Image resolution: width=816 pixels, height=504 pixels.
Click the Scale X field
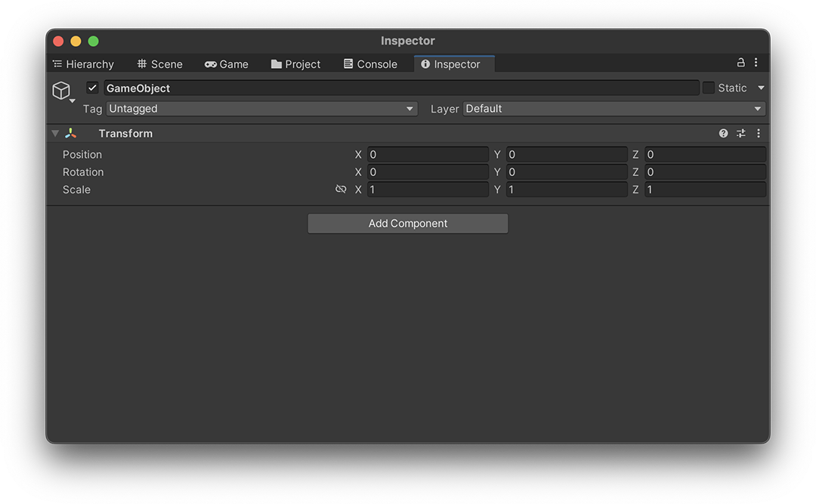pos(428,190)
